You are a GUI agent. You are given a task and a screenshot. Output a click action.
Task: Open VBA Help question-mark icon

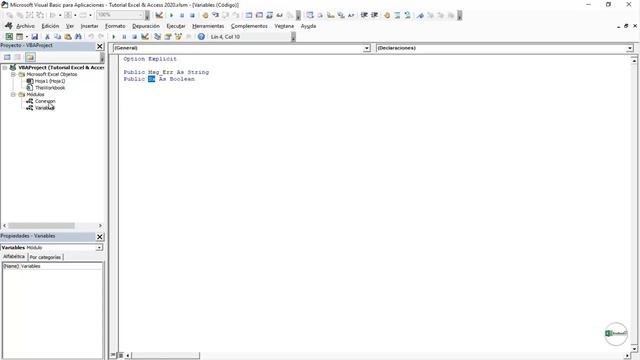(201, 37)
